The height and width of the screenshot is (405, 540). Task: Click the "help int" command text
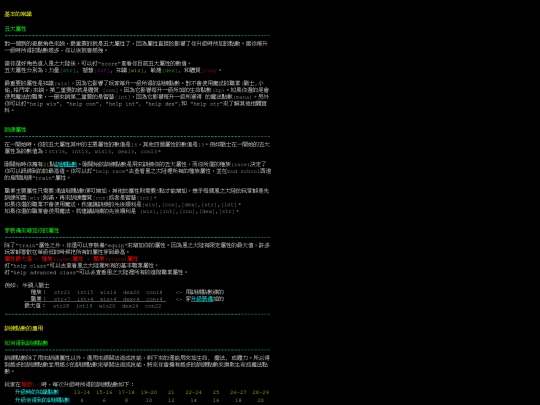point(121,104)
